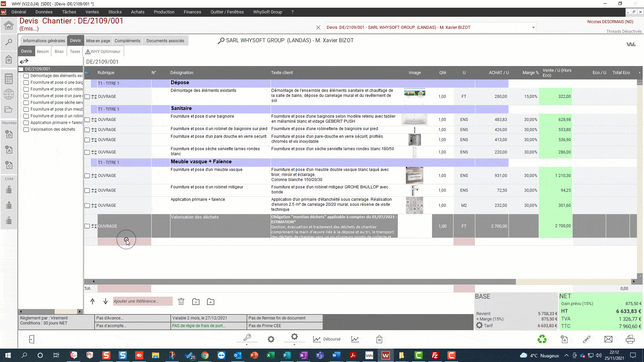Tick the Démontage des éléments tree checkbox

pos(26,76)
